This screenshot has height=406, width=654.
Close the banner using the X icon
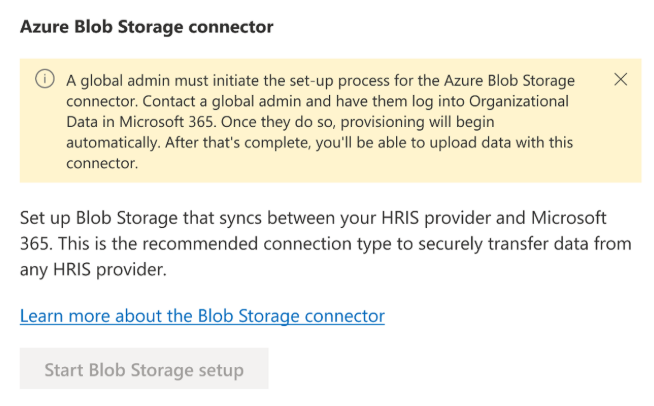pyautogui.click(x=620, y=80)
